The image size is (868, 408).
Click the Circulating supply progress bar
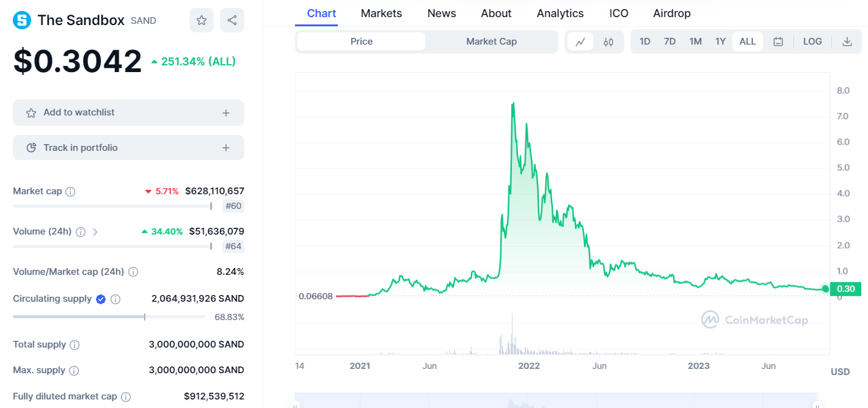point(109,317)
